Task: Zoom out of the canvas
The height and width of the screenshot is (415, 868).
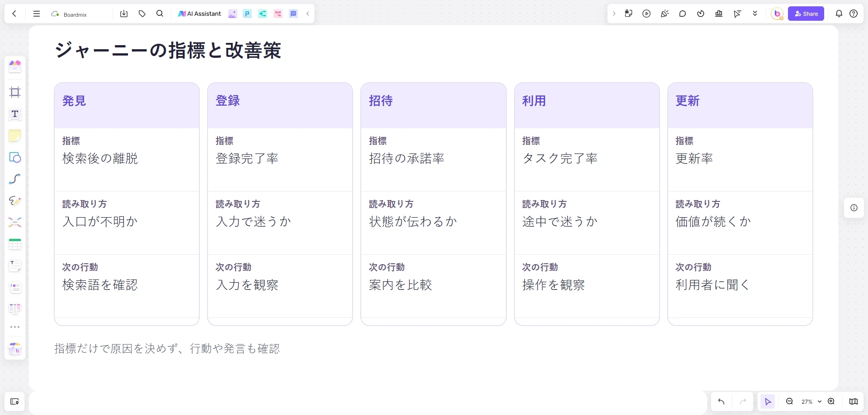Action: click(x=789, y=401)
